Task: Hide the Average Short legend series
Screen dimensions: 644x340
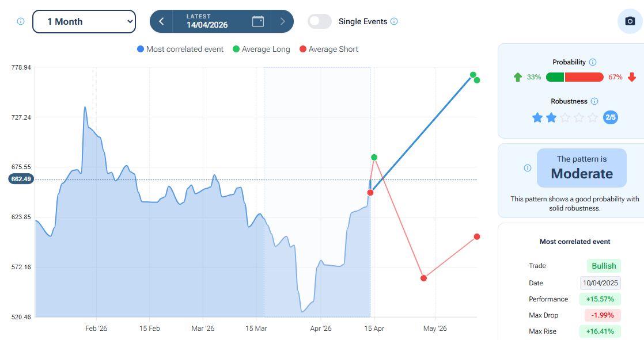Action: (x=328, y=49)
